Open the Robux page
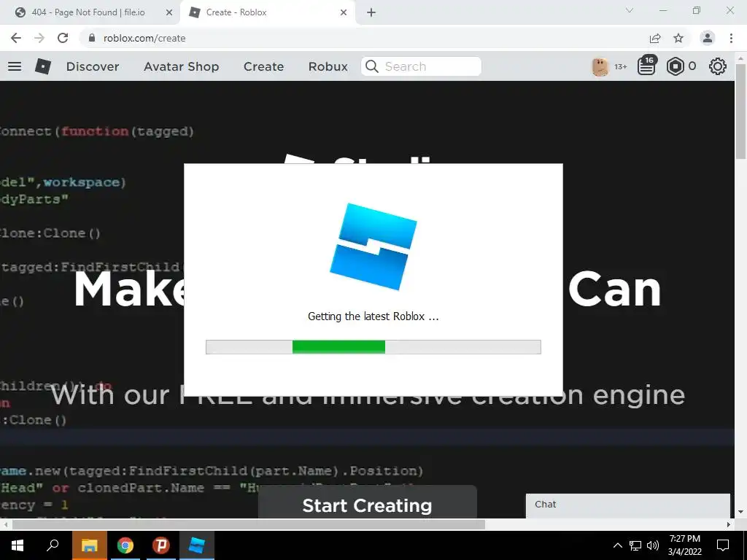The width and height of the screenshot is (747, 560). pos(328,66)
